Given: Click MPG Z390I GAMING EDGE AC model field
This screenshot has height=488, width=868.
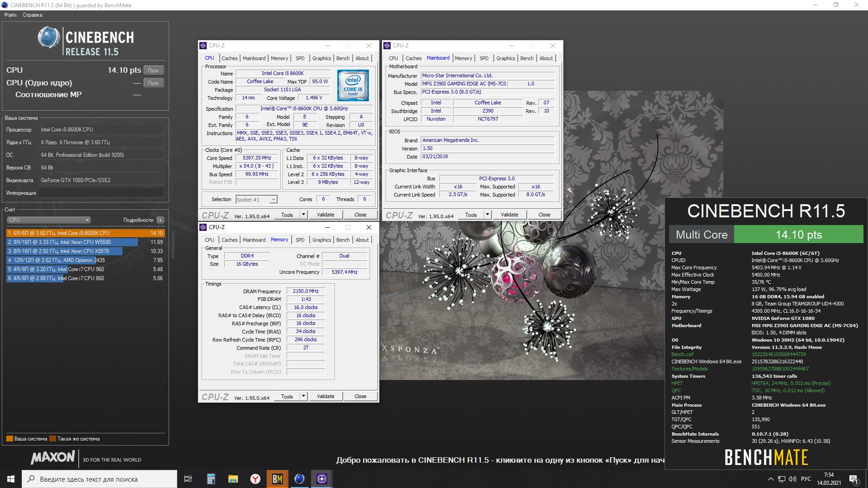Looking at the screenshot, I should click(464, 84).
